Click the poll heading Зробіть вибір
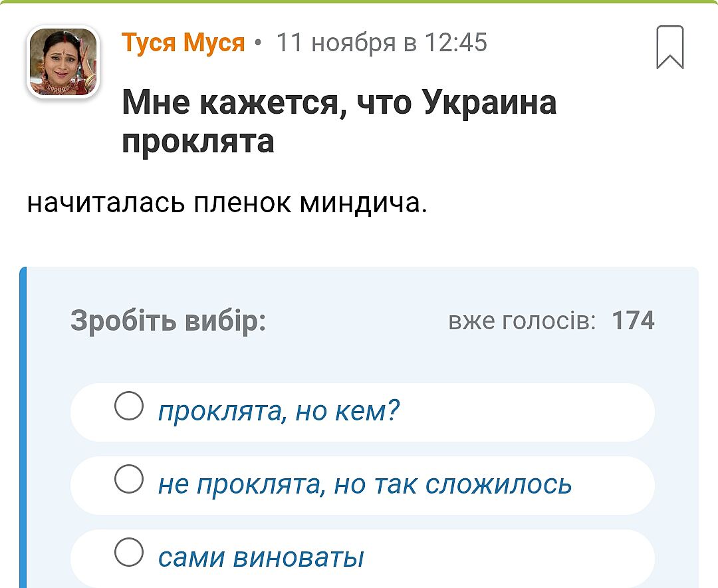 pos(168,321)
